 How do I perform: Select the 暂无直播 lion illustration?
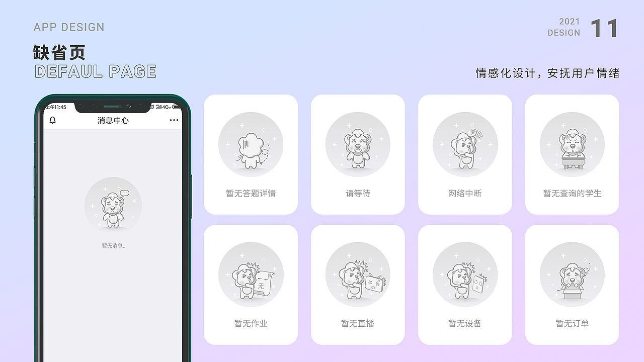358,275
